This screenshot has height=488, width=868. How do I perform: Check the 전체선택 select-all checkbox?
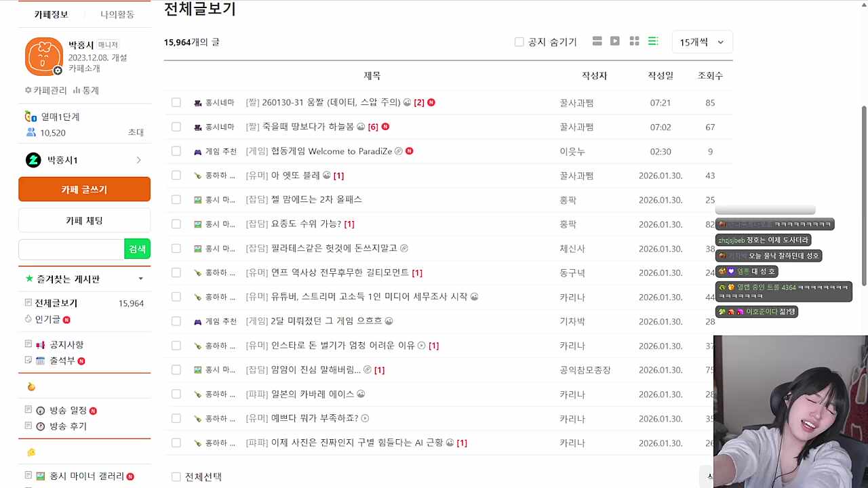pos(176,477)
